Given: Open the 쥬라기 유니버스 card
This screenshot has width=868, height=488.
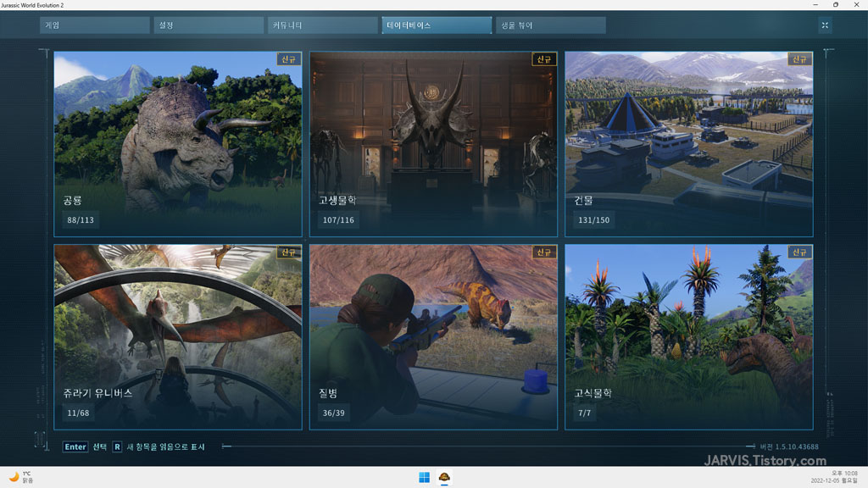Looking at the screenshot, I should coord(178,337).
